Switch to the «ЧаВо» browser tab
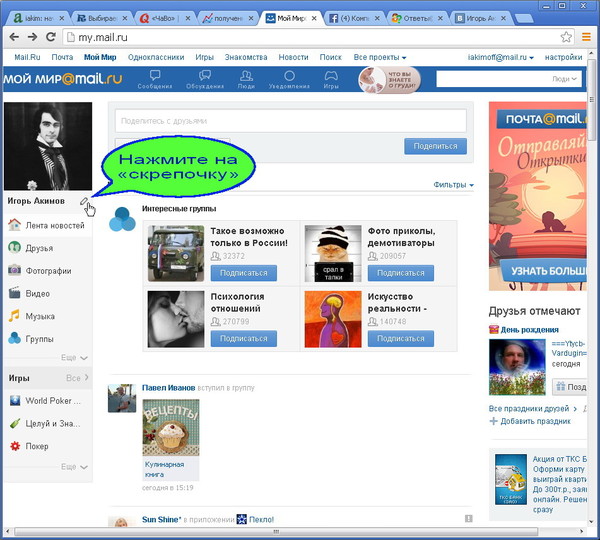 click(165, 18)
